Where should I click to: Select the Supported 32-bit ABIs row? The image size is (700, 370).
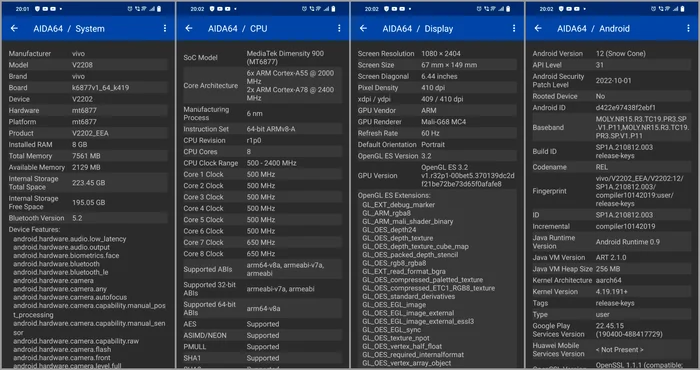[262, 289]
